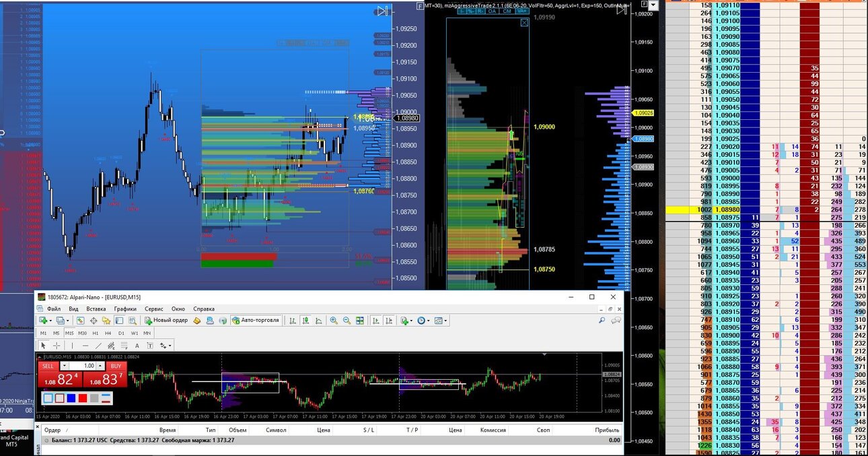This screenshot has width=868, height=456.
Task: Expand the profiles dropdown arrow
Action: pyautogui.click(x=68, y=321)
